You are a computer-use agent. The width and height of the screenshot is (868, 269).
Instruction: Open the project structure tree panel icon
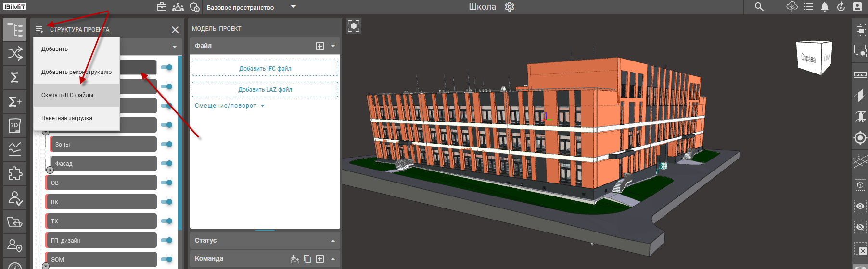pyautogui.click(x=15, y=30)
